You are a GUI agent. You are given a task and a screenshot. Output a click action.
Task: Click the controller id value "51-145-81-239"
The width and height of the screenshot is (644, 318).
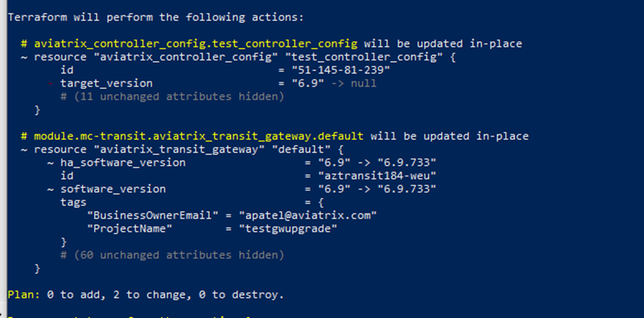[340, 70]
